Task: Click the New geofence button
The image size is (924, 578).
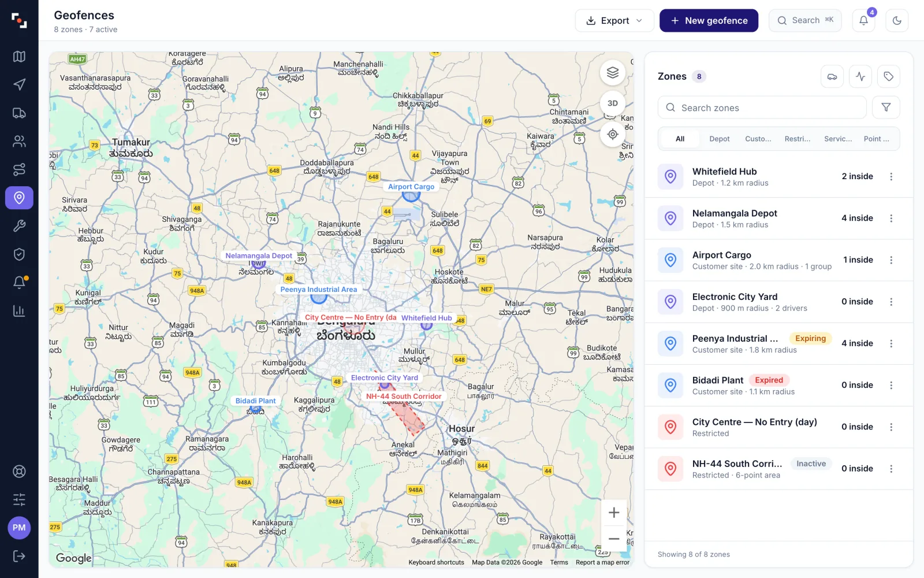Action: point(709,21)
